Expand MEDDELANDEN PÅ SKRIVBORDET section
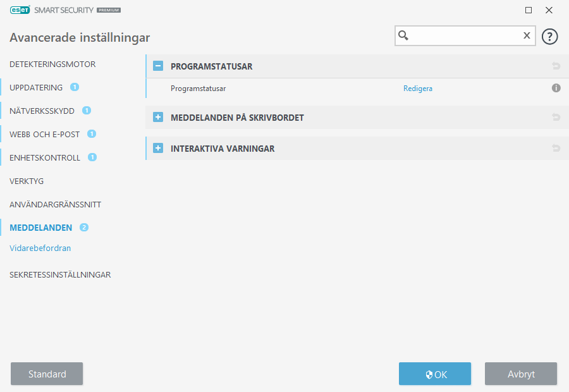 pyautogui.click(x=158, y=117)
